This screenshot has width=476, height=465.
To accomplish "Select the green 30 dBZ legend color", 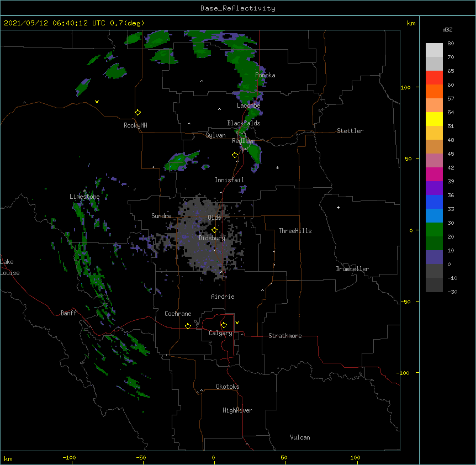I will tap(434, 230).
